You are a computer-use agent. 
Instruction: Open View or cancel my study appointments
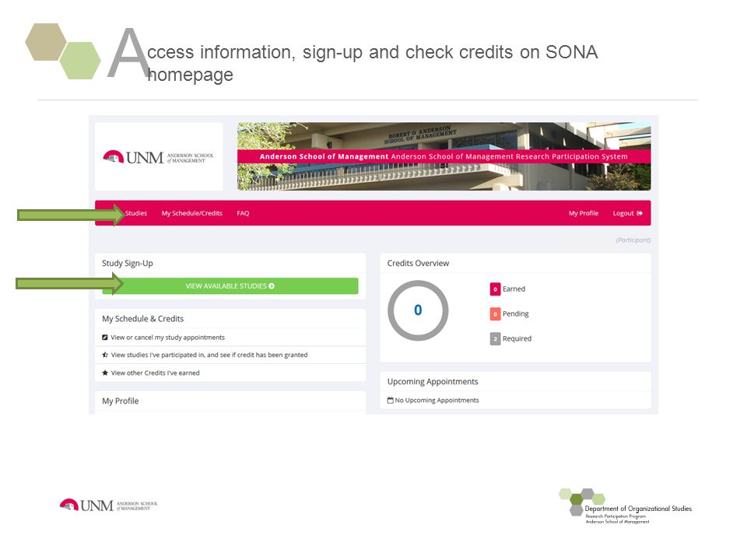168,337
